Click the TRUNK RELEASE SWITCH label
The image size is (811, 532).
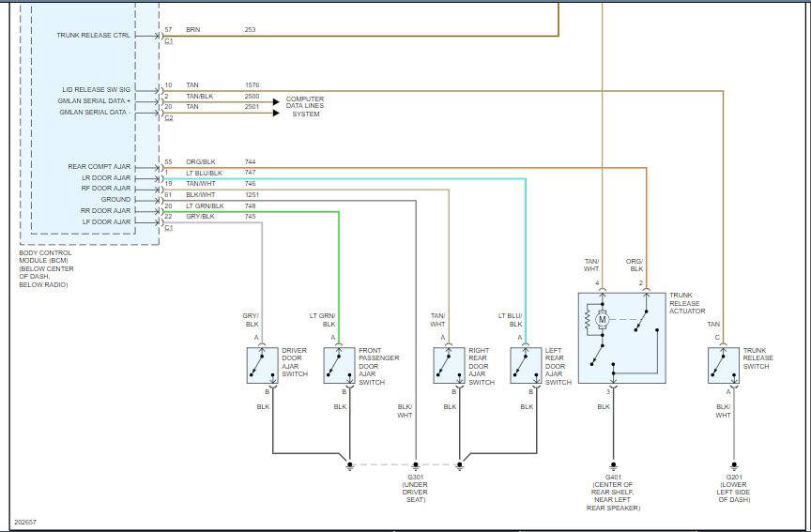pyautogui.click(x=758, y=358)
